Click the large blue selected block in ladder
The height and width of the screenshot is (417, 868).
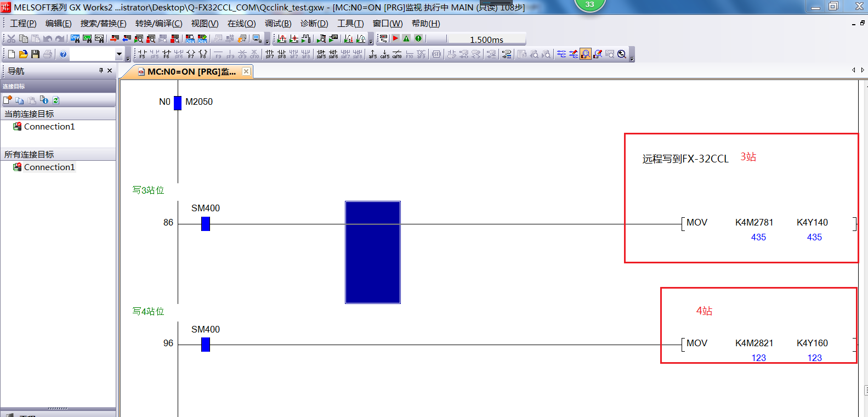[x=372, y=252]
